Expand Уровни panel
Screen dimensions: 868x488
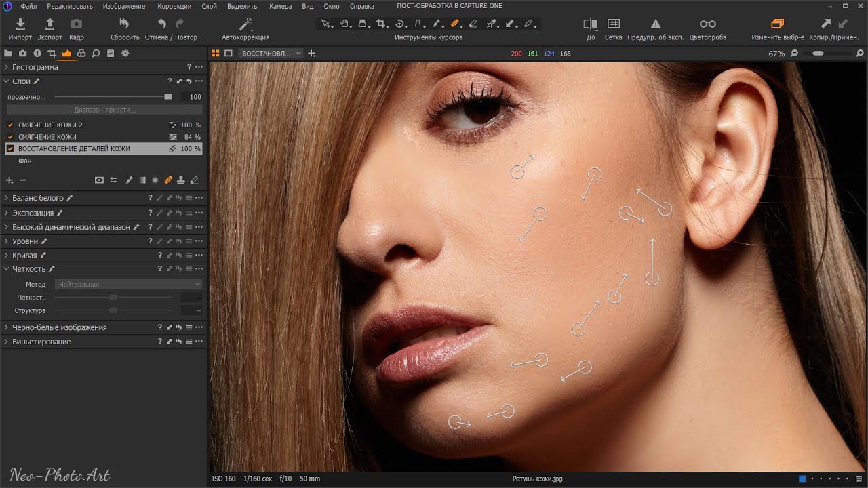(6, 241)
